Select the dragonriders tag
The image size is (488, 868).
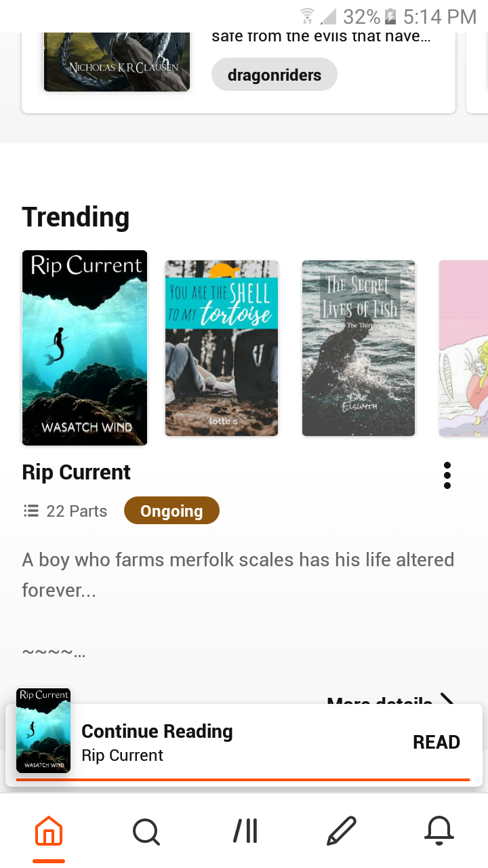[274, 75]
